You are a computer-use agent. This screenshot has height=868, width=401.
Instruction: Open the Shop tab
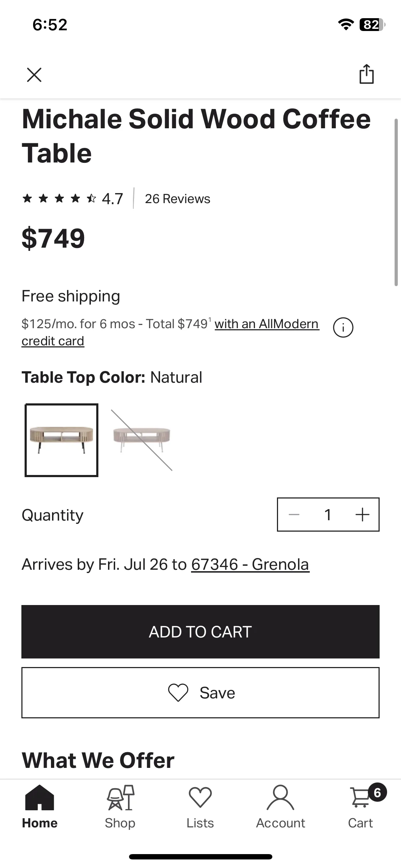[120, 807]
